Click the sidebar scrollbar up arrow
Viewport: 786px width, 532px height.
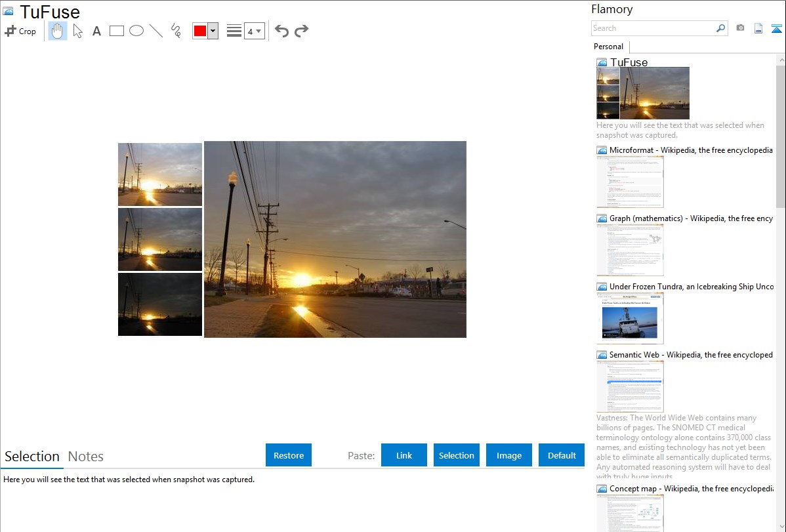tap(781, 60)
